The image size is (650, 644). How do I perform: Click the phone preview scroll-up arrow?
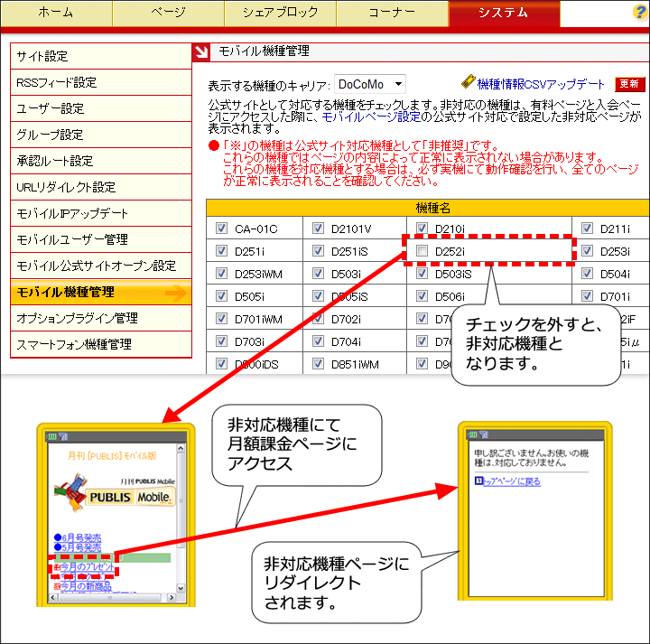pos(181,448)
